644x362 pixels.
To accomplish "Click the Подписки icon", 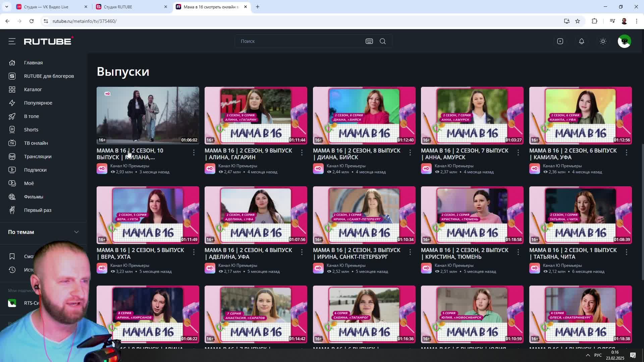I will pos(12,170).
